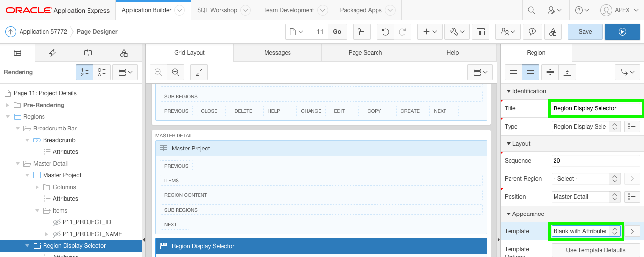Zoom in the grid layout
This screenshot has height=257, width=644.
click(x=175, y=72)
